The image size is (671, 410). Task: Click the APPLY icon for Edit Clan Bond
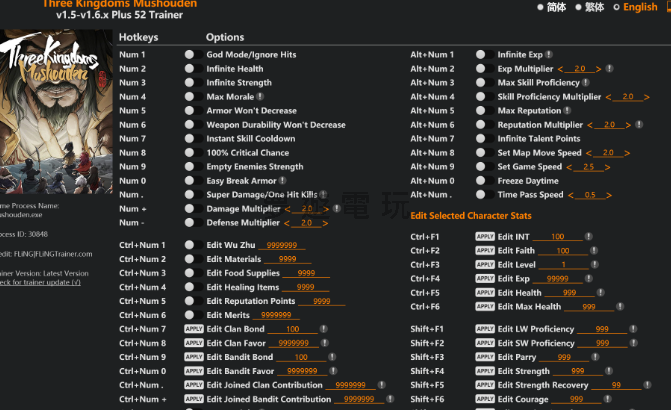[194, 329]
